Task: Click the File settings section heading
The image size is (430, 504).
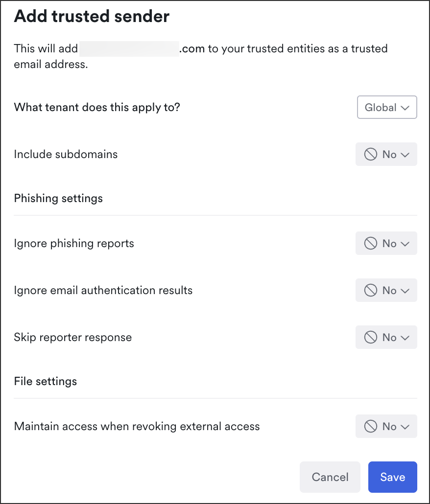Action: 46,381
